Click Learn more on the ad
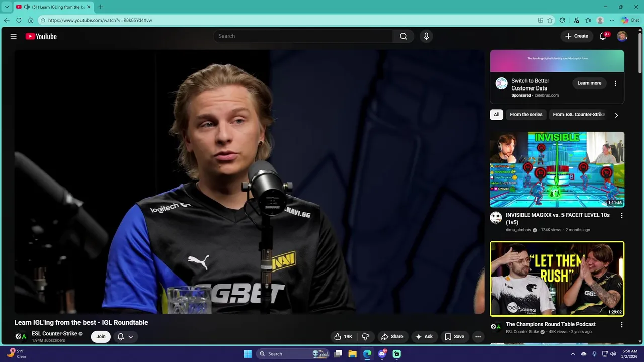This screenshot has width=644, height=362. coord(589,83)
